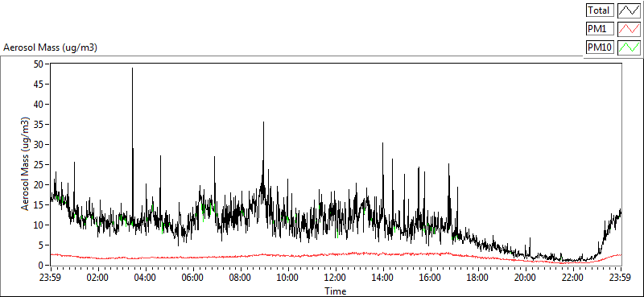Open the black Total plot line style icon

tap(629, 10)
